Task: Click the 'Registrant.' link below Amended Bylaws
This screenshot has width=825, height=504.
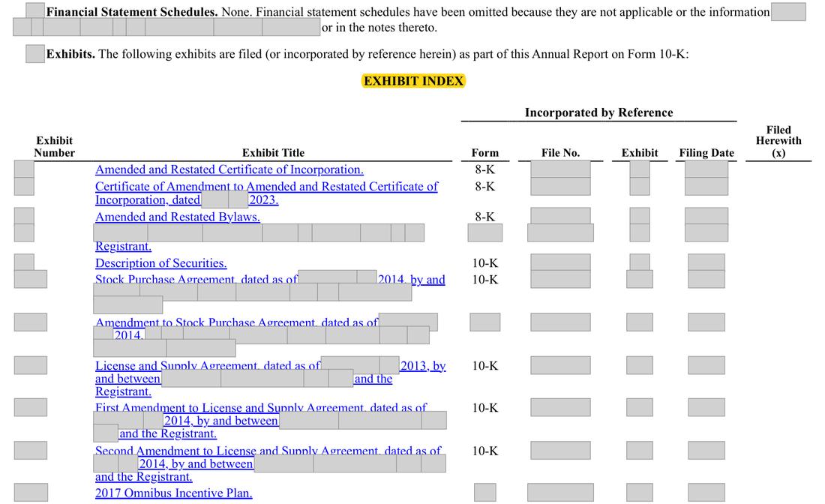Action: pyautogui.click(x=123, y=246)
